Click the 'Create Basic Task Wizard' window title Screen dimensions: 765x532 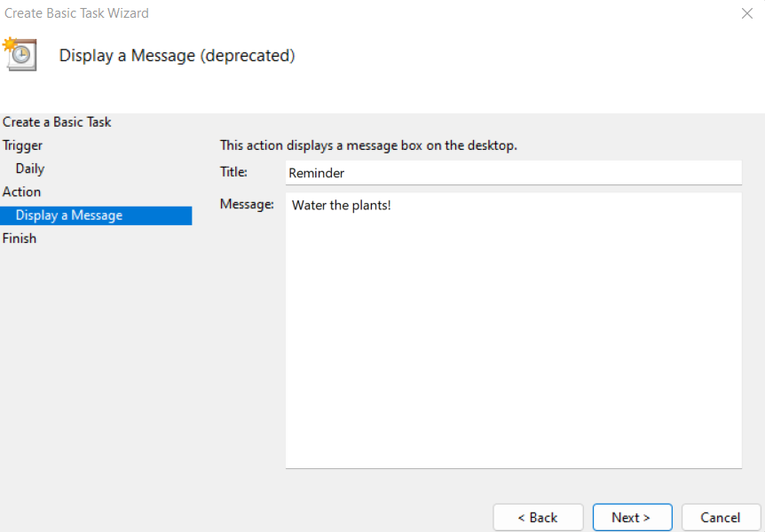click(x=77, y=13)
